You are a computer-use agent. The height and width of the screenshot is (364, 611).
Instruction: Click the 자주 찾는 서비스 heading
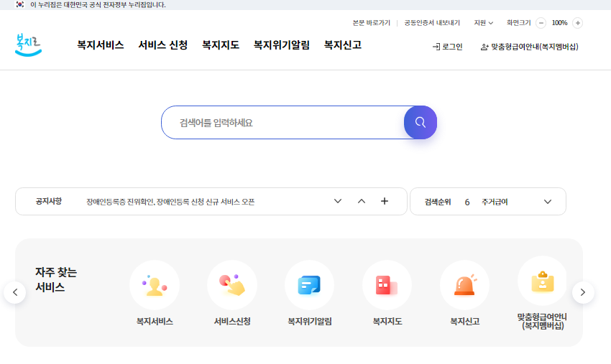pyautogui.click(x=56, y=279)
